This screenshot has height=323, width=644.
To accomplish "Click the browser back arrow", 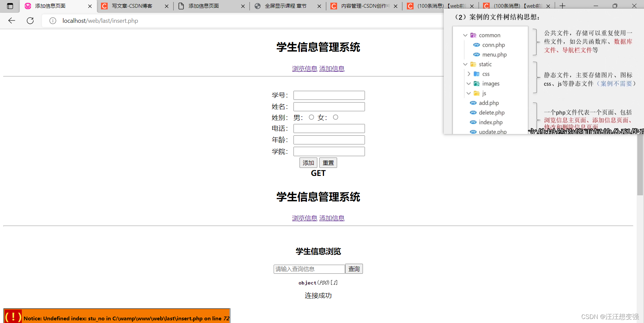I will (11, 20).
